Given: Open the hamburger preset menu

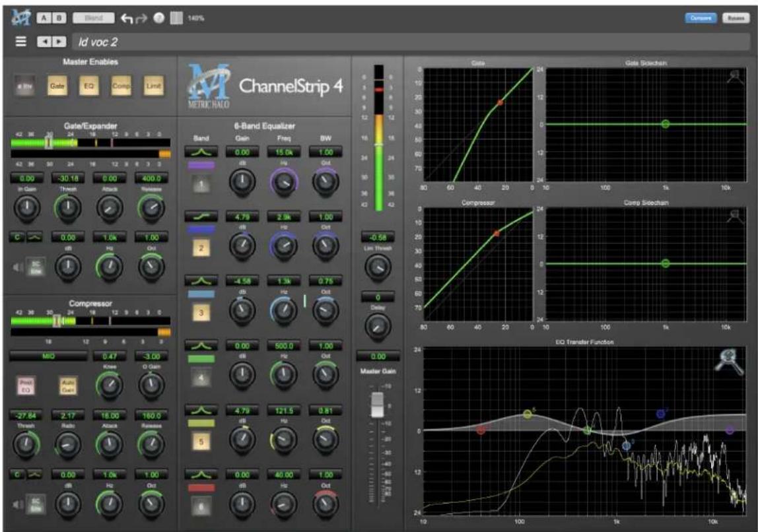Looking at the screenshot, I should click(20, 42).
